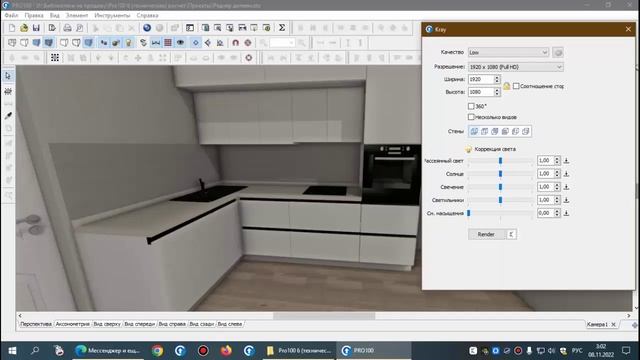Click the Высота 1080 input field
Screen dimensions: 640x360
point(481,92)
